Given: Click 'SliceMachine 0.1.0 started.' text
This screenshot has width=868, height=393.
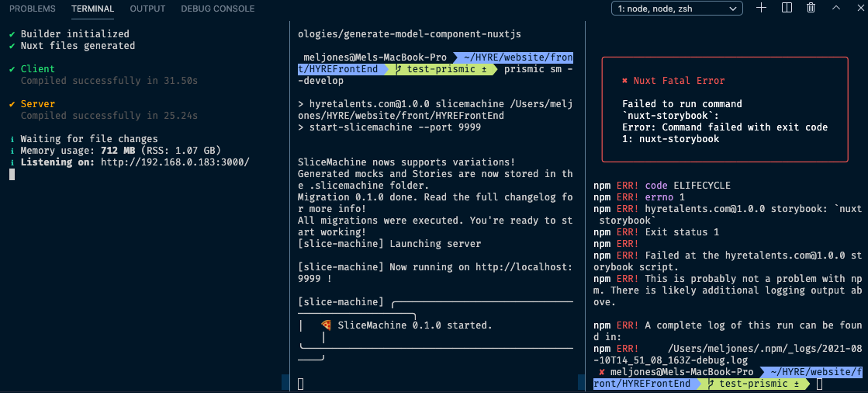Looking at the screenshot, I should pos(415,325).
